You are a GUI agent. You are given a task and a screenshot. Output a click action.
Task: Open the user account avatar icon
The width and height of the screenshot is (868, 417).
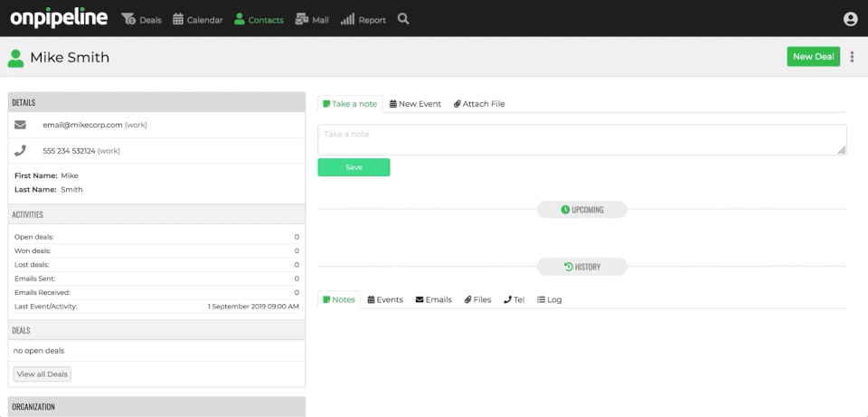850,19
